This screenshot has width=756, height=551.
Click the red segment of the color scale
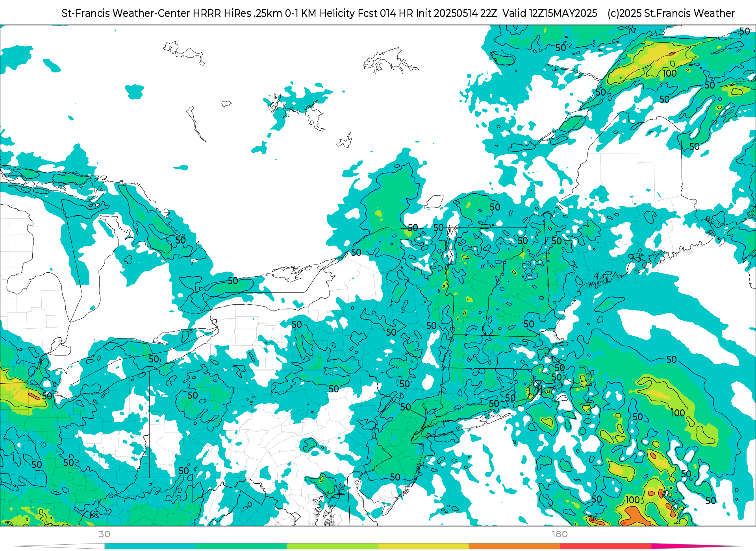tap(606, 546)
